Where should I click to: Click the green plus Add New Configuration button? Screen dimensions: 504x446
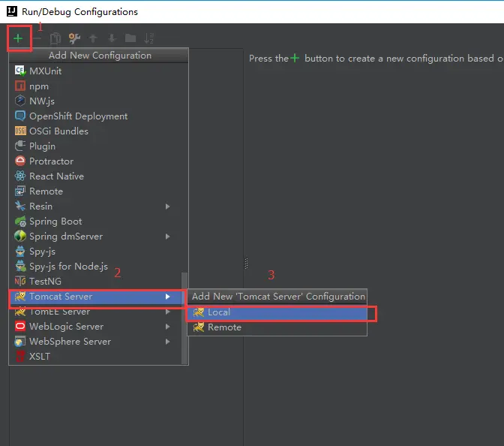(x=18, y=38)
